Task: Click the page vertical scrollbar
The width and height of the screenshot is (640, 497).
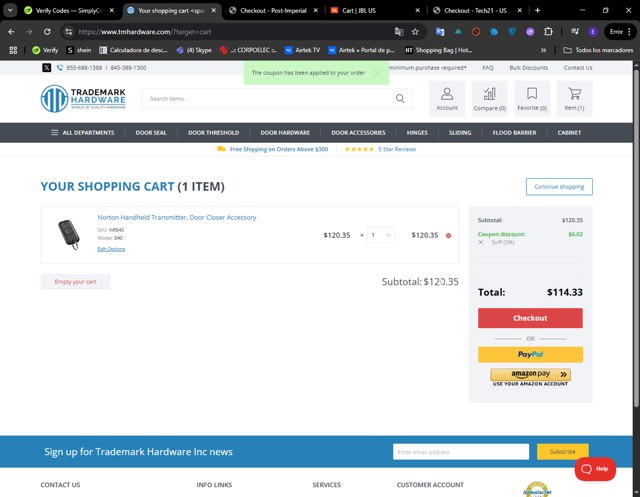Action: (636, 237)
